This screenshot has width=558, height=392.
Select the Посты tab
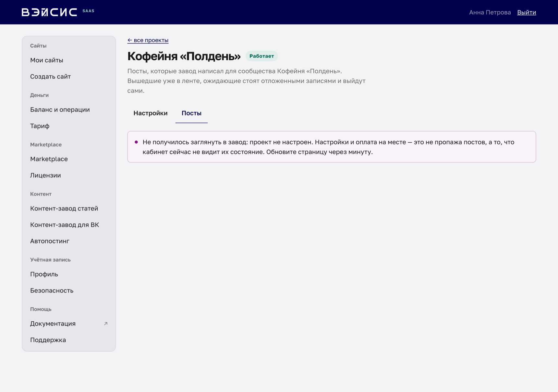coord(191,113)
